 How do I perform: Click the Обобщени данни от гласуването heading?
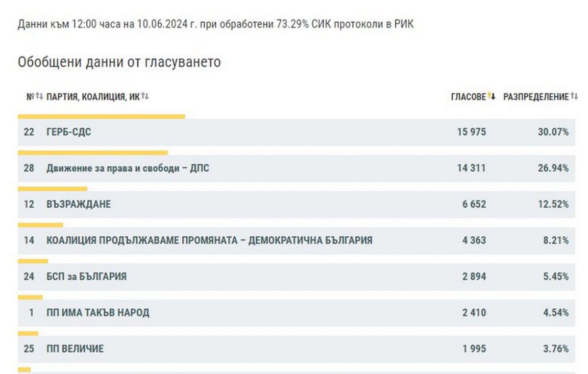point(119,62)
